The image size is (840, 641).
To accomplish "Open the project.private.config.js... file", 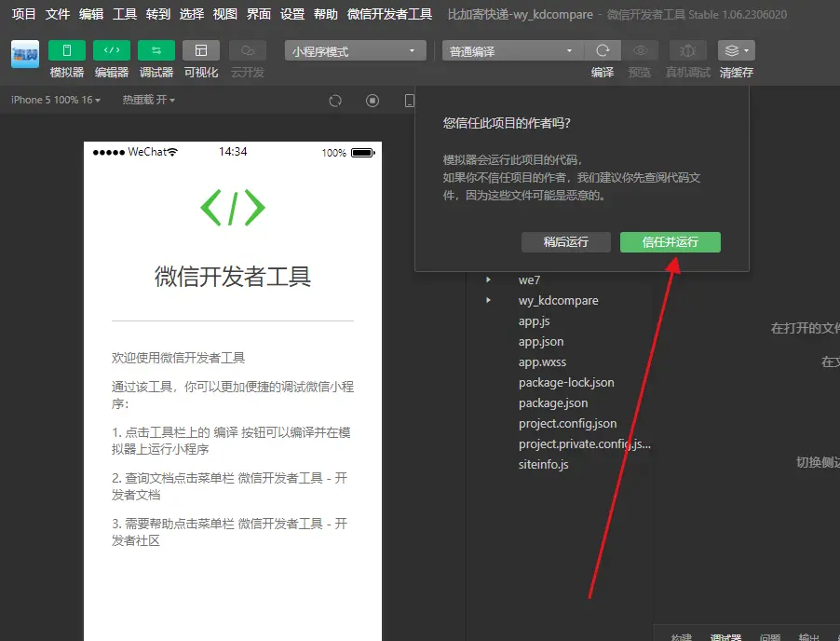I will (x=585, y=443).
